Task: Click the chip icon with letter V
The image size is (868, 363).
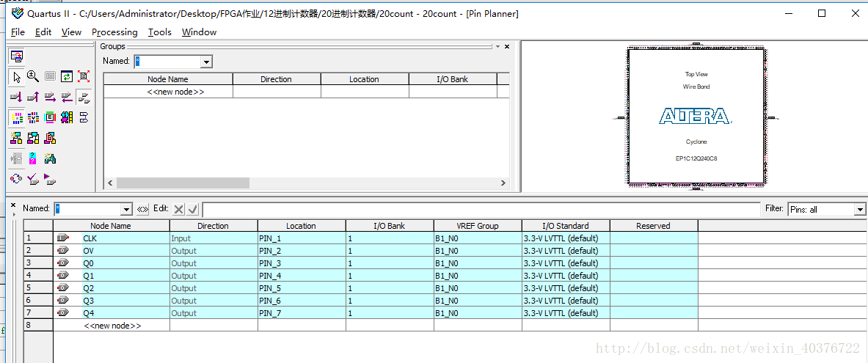Action: (33, 117)
